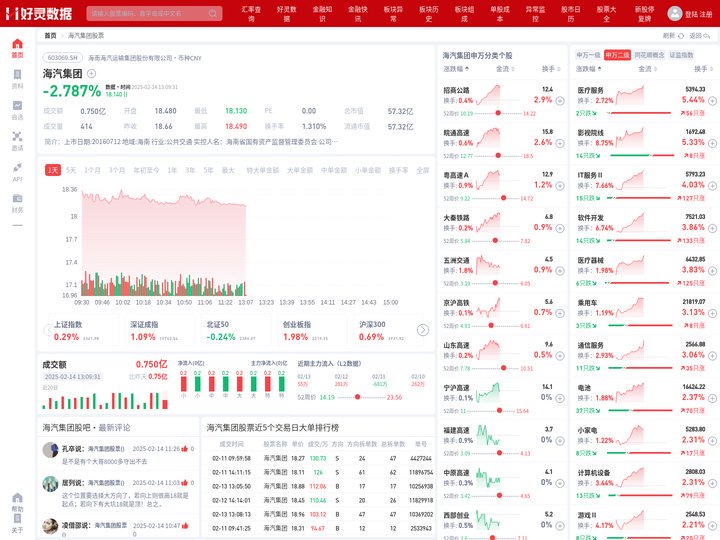
Task: Add 皖通高速 with its plus icon
Action: point(560,143)
